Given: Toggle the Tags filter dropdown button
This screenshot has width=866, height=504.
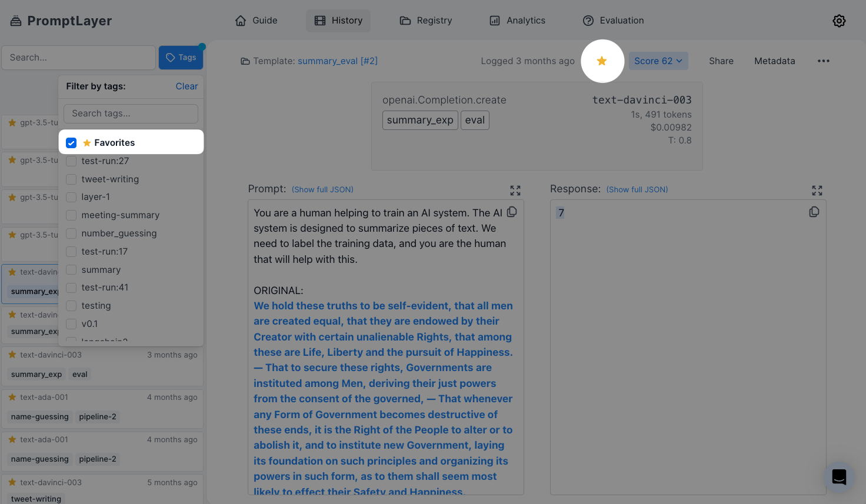Looking at the screenshot, I should tap(181, 58).
